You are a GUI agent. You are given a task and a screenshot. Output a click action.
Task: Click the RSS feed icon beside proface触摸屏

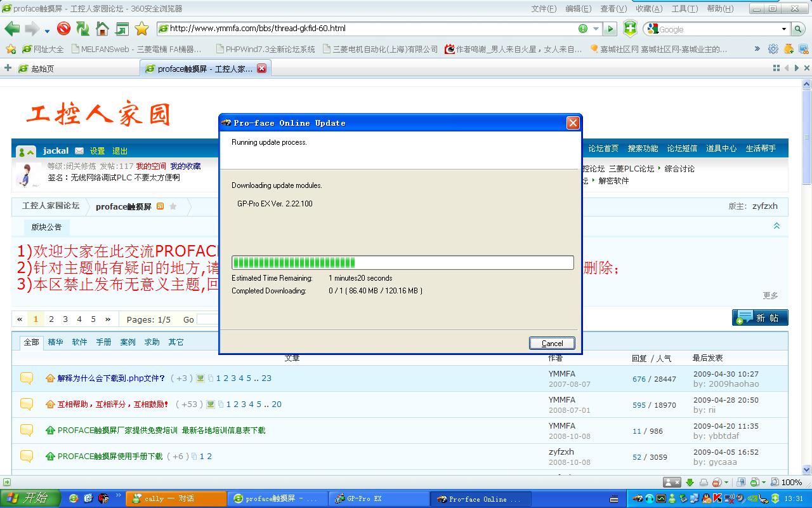160,206
